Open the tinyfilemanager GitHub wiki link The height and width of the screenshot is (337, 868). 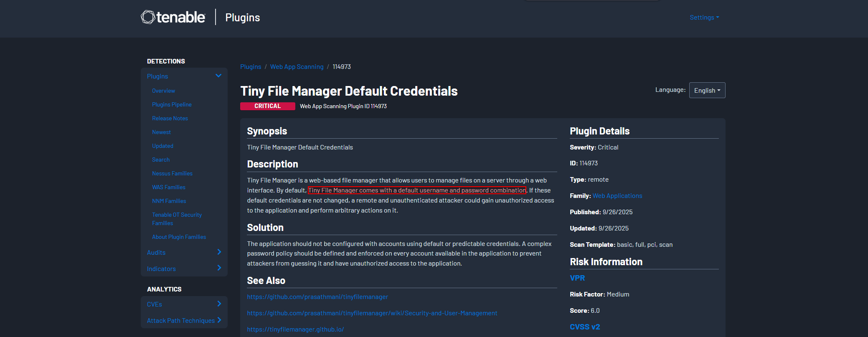coord(372,313)
